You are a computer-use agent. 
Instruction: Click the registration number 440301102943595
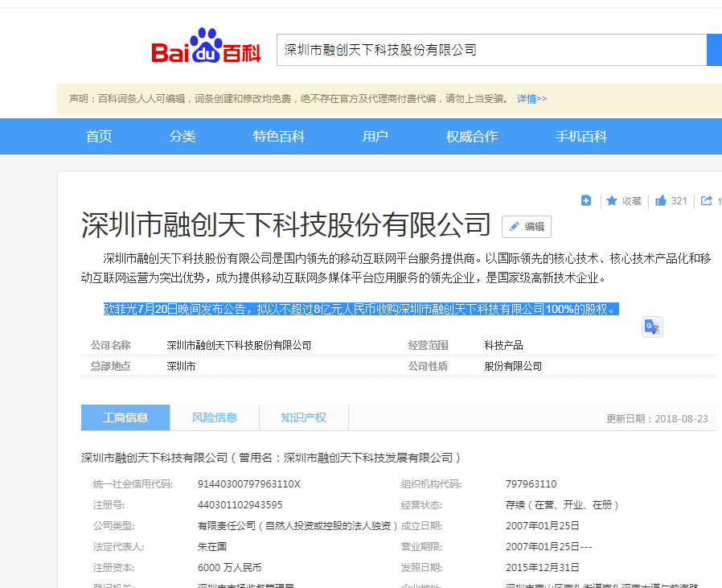(240, 504)
